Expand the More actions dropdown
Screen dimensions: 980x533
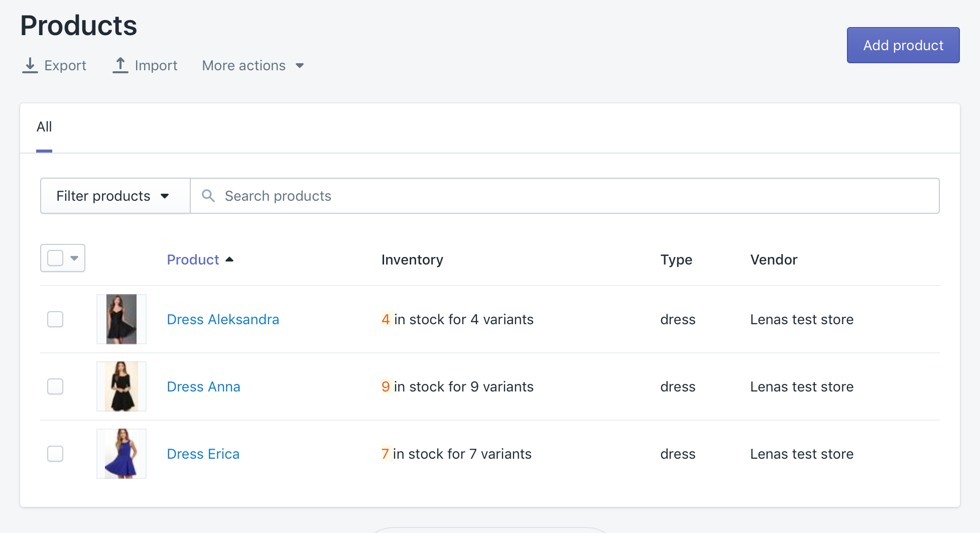[x=253, y=66]
